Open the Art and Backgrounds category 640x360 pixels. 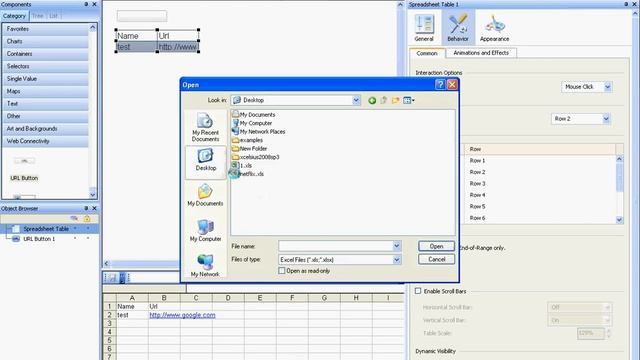pos(45,129)
